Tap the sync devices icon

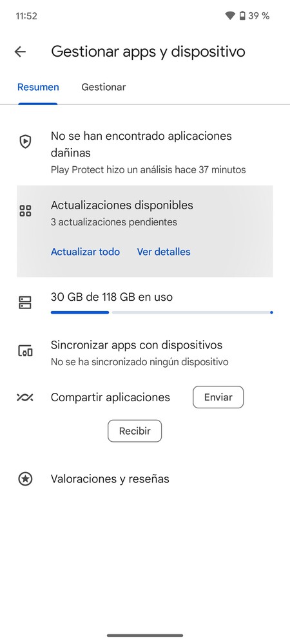(26, 351)
